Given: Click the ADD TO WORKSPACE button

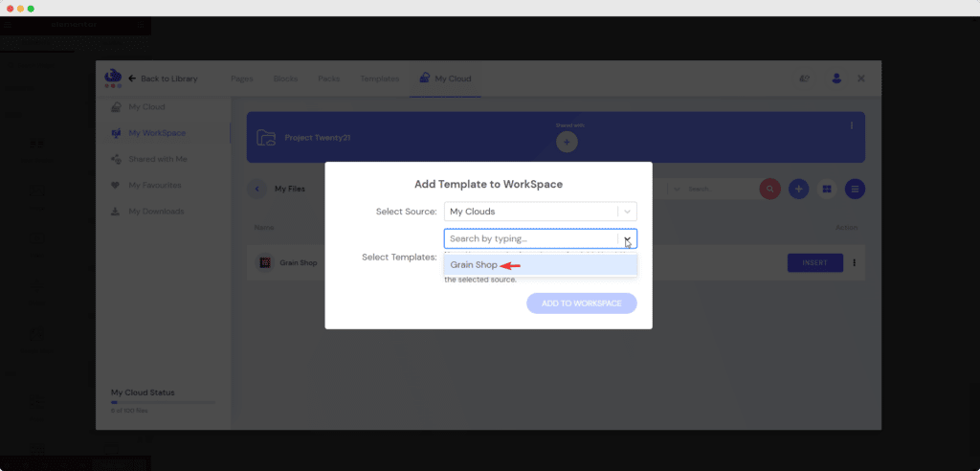Looking at the screenshot, I should pyautogui.click(x=581, y=303).
